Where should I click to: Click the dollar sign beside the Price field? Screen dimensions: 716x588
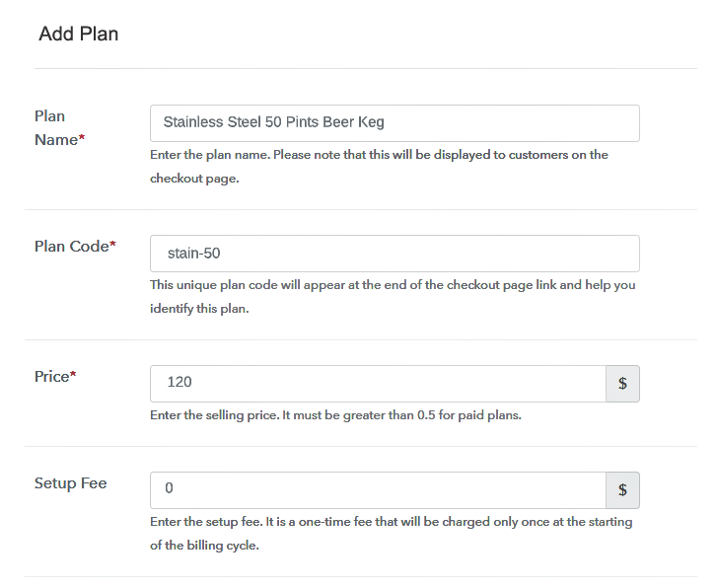click(622, 384)
